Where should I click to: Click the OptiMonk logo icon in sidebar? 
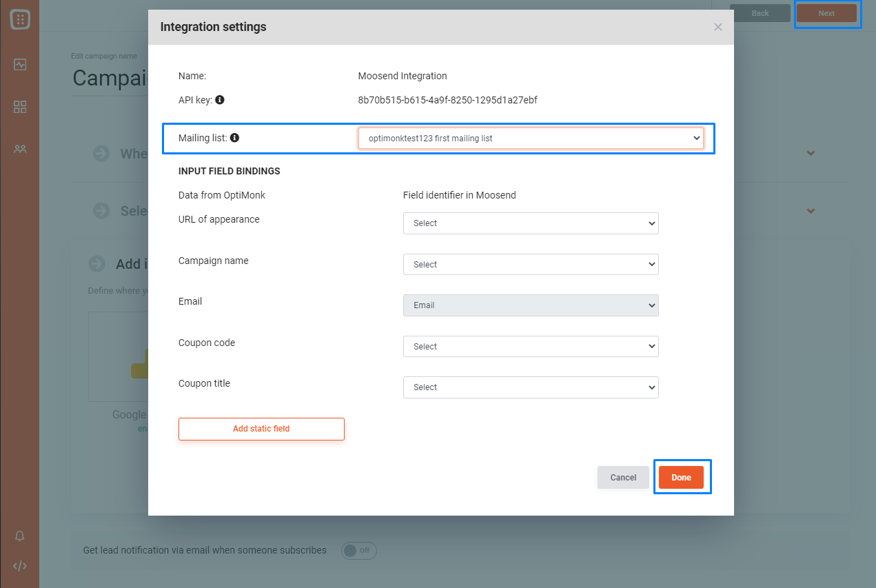20,19
